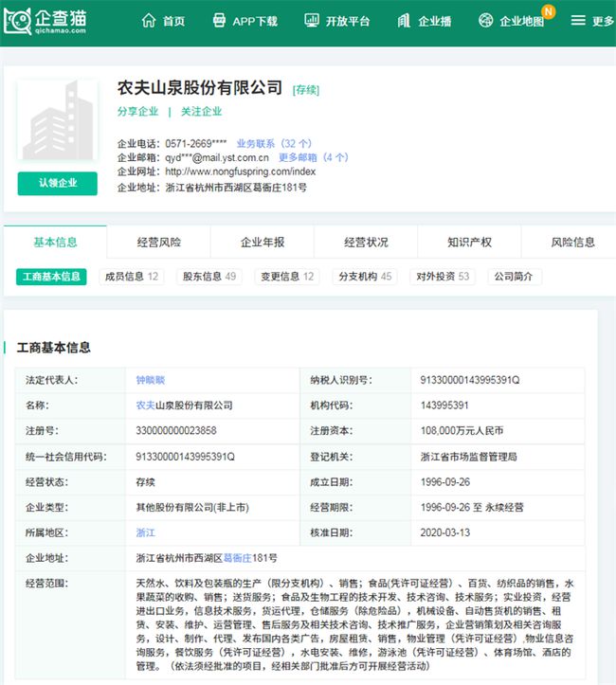Screen dimensions: 616x685
Task: Click the 企查猫 logo icon
Action: coord(19,21)
